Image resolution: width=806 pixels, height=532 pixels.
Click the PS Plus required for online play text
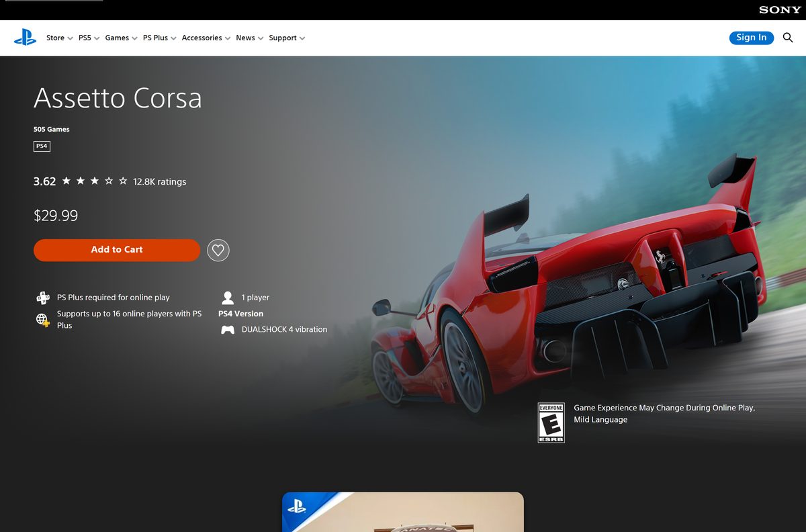pos(114,298)
